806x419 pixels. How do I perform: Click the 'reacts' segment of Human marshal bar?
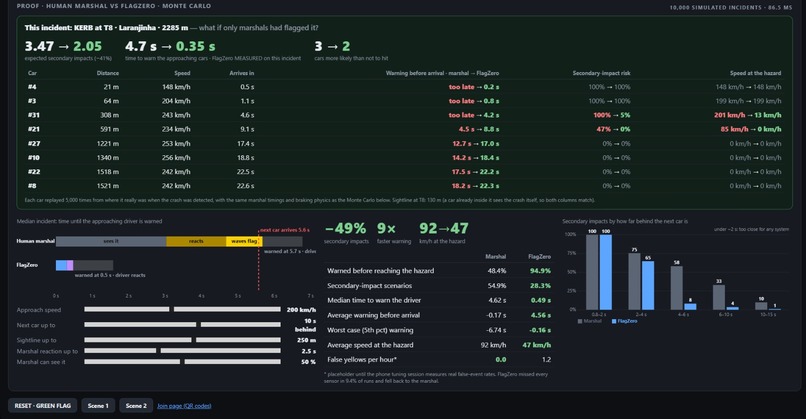click(x=196, y=241)
